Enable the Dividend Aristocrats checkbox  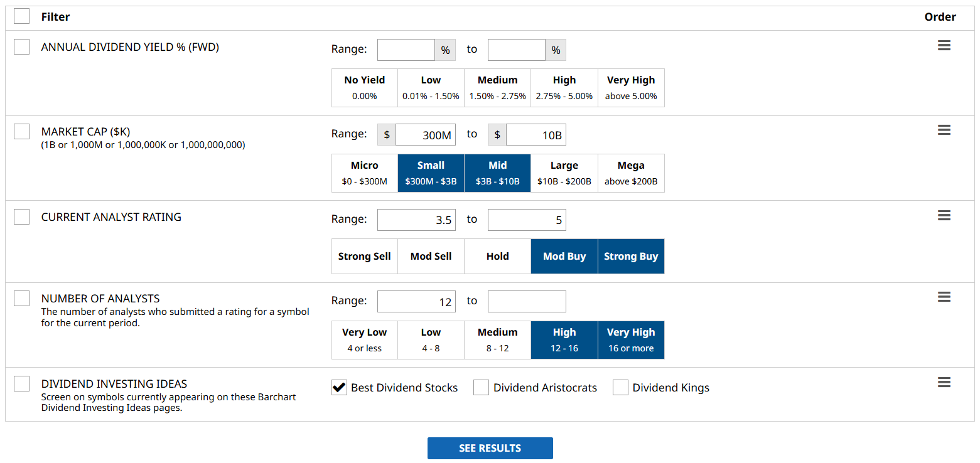[481, 388]
